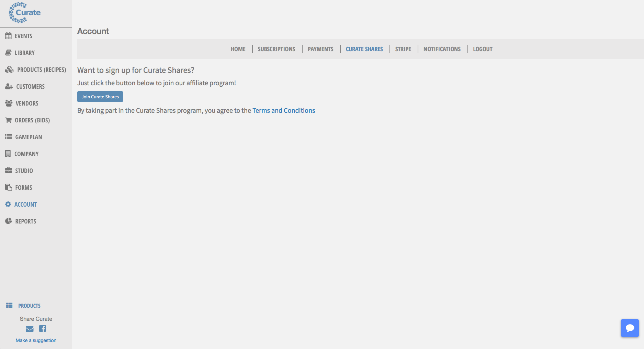
Task: Go to the Stripe tab
Action: (x=403, y=49)
